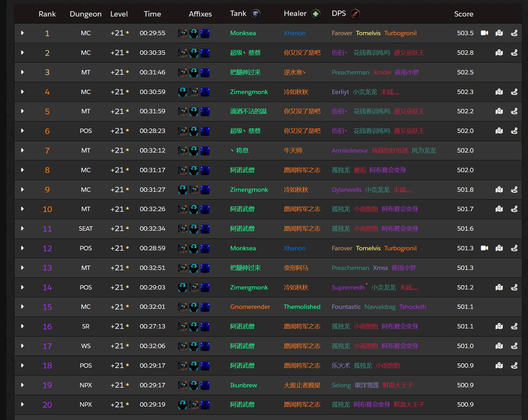Click the route icon for rank 9 run
Image resolution: width=528 pixels, height=420 pixels.
click(514, 190)
